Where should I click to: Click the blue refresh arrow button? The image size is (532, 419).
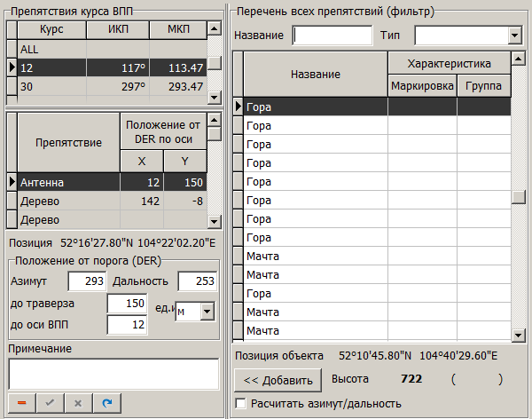coord(106,403)
